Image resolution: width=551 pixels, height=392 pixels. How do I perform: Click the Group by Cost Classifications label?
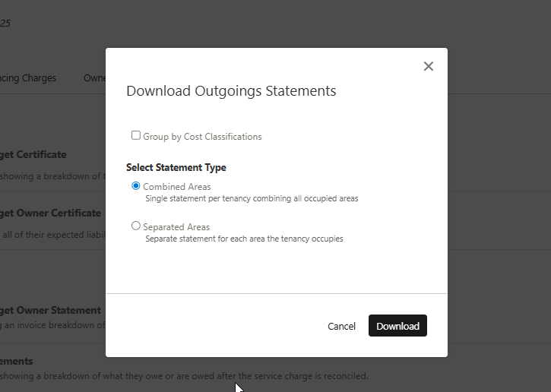(x=202, y=137)
